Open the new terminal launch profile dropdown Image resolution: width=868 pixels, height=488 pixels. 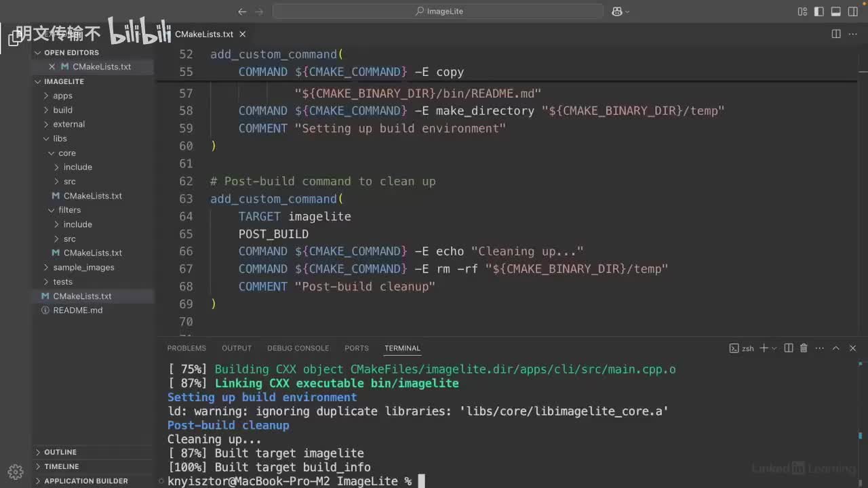point(774,348)
